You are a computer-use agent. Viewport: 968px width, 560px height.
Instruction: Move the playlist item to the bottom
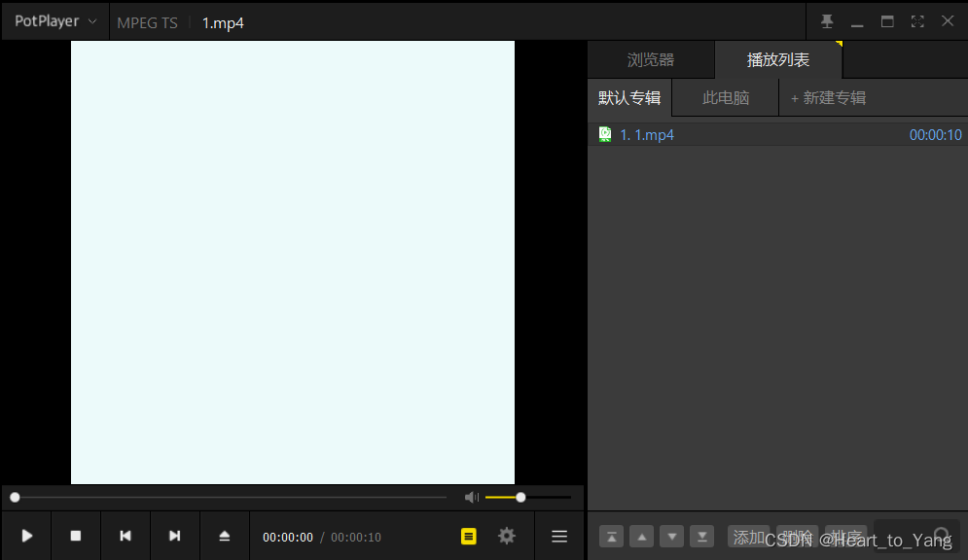click(x=702, y=537)
